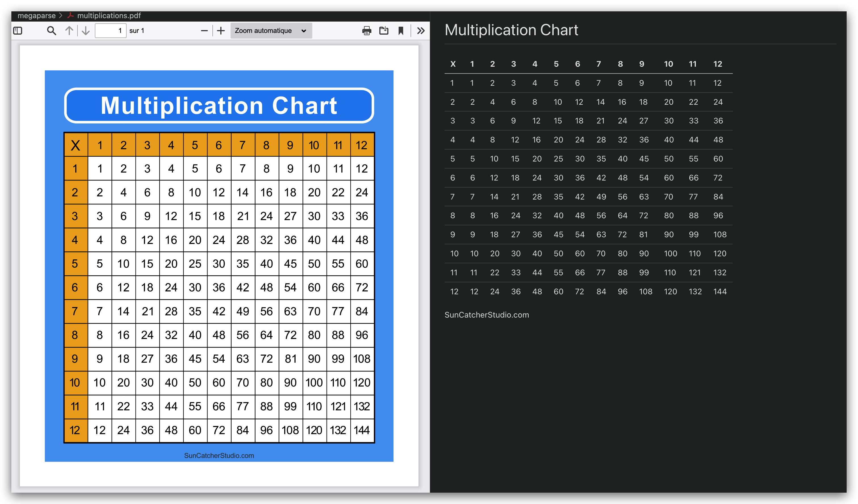The width and height of the screenshot is (858, 504).
Task: Expand the secondary tools chevron menu
Action: tap(421, 31)
